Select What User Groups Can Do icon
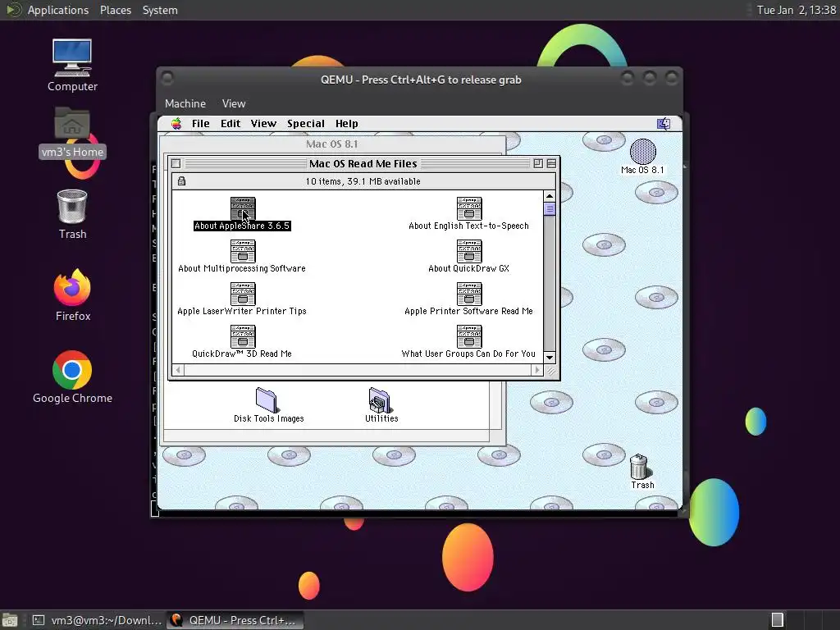 pos(468,336)
